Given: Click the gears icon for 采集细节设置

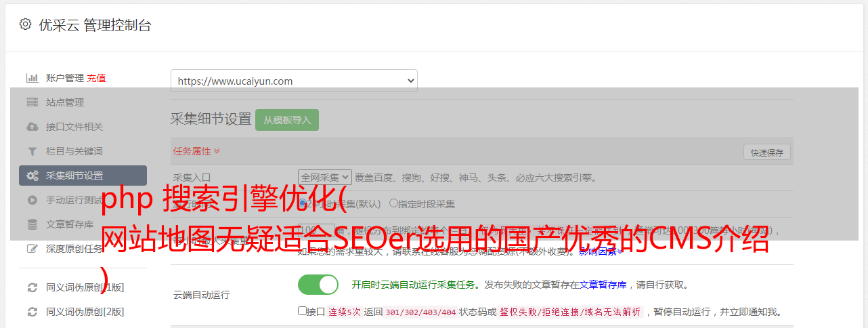Looking at the screenshot, I should [x=32, y=176].
